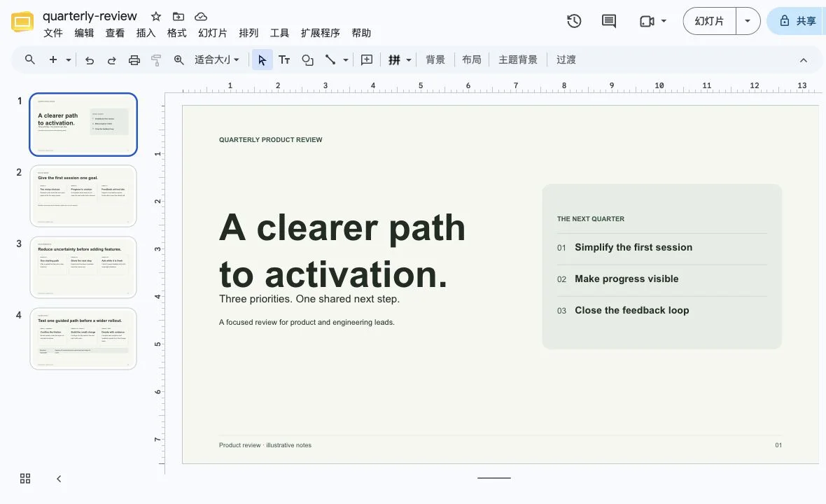Click the 背景 background button

pyautogui.click(x=435, y=60)
